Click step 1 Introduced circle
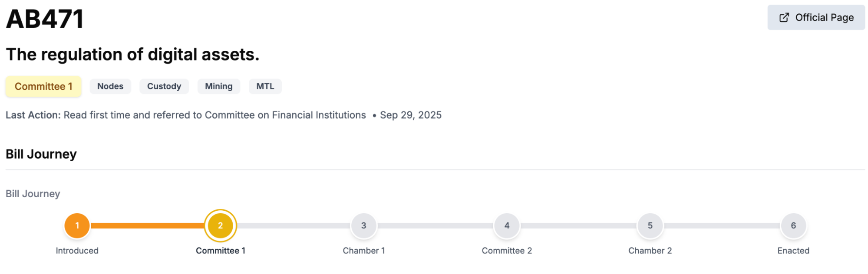Viewport: 868px width, 274px height. coord(77,225)
